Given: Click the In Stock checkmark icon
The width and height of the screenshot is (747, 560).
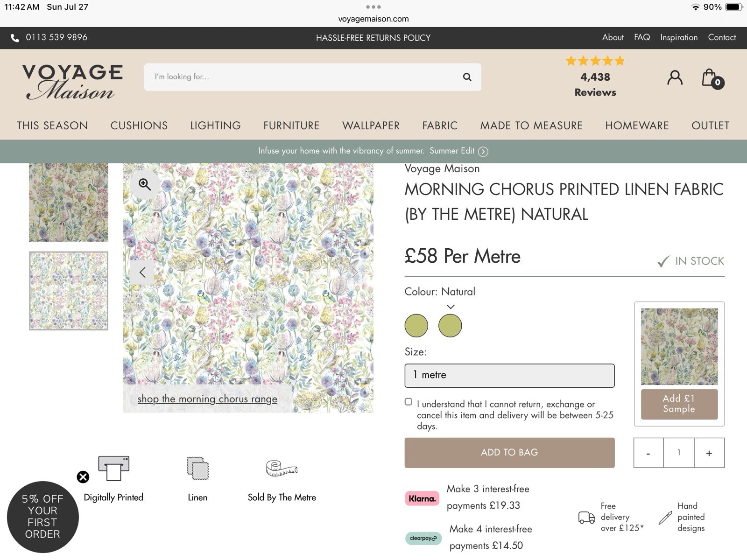Looking at the screenshot, I should click(663, 261).
